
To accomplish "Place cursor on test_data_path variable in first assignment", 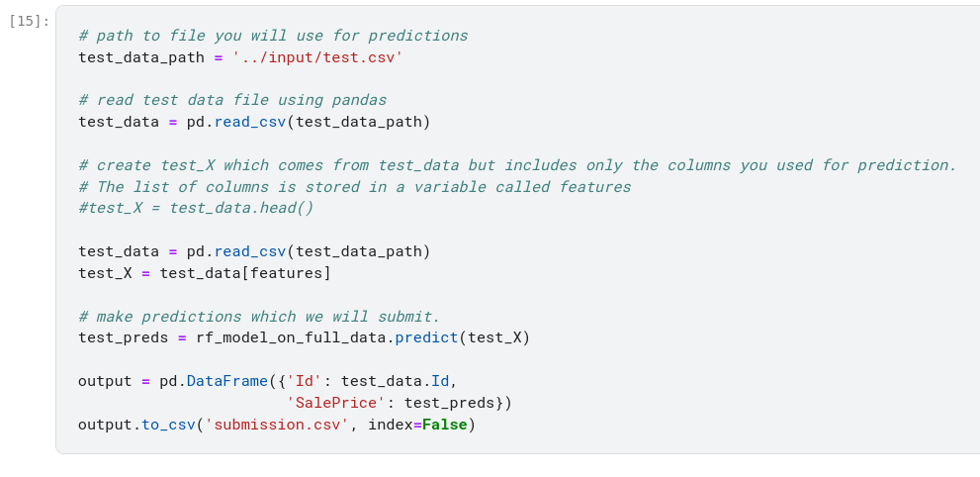I will (141, 57).
